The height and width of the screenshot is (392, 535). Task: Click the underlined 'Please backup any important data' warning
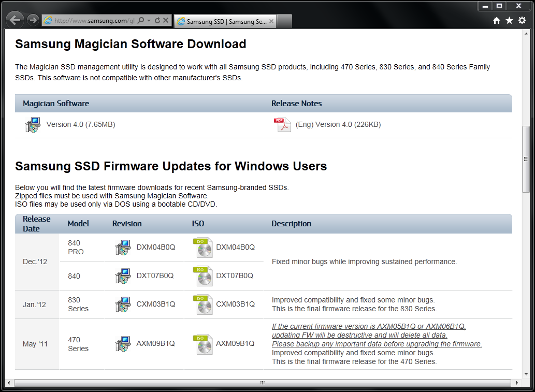[x=377, y=344]
